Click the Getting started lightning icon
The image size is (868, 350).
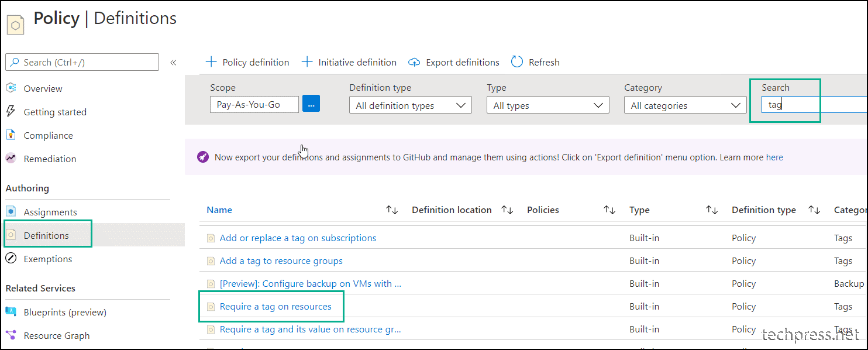[11, 111]
